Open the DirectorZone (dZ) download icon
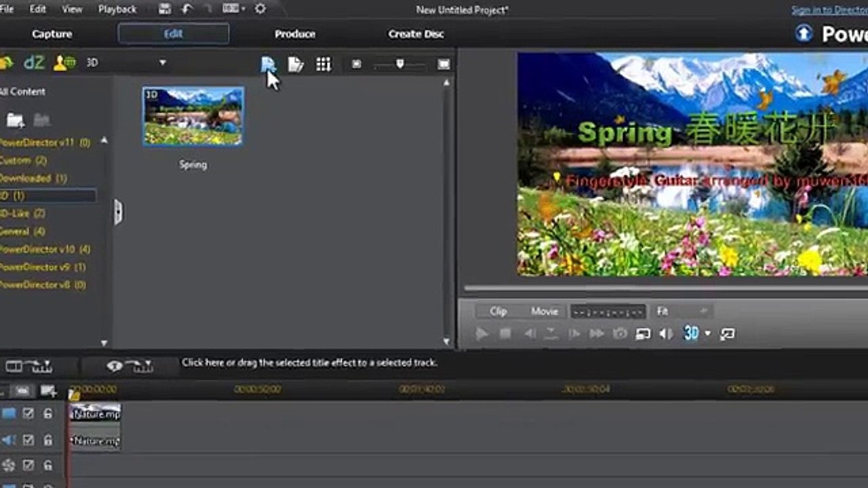This screenshot has width=868, height=488. click(33, 63)
